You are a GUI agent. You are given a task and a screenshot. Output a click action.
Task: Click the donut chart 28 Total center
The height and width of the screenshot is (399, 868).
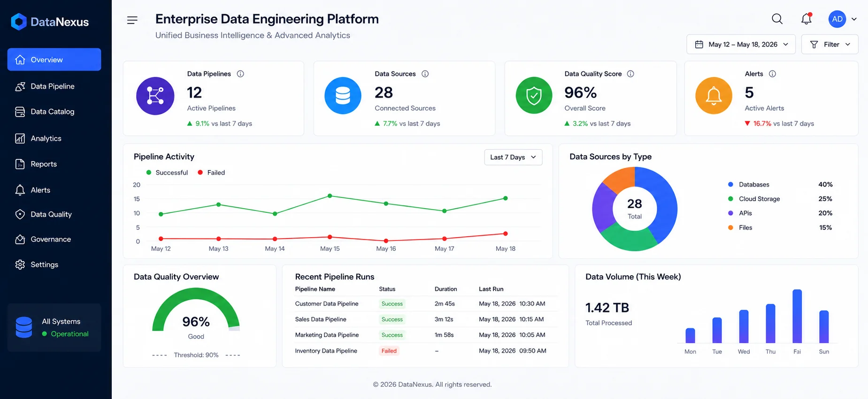635,209
